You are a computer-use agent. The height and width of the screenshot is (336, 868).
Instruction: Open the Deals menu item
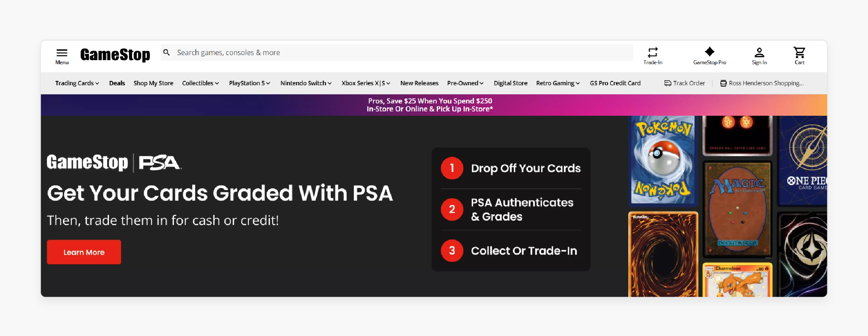[x=117, y=83]
